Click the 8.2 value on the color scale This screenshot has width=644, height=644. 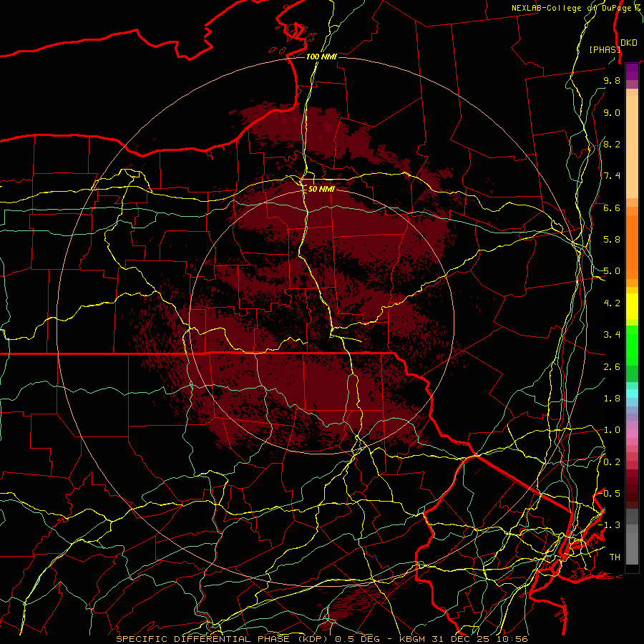tap(612, 144)
